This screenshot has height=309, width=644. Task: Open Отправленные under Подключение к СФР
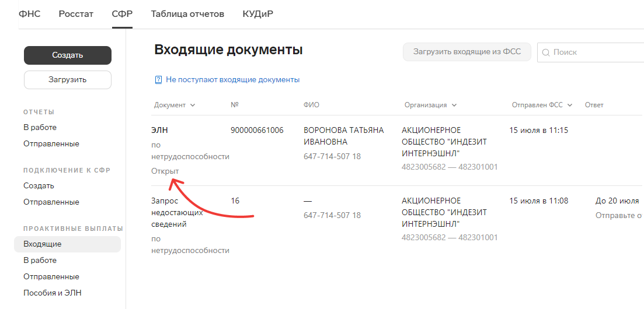click(x=51, y=202)
